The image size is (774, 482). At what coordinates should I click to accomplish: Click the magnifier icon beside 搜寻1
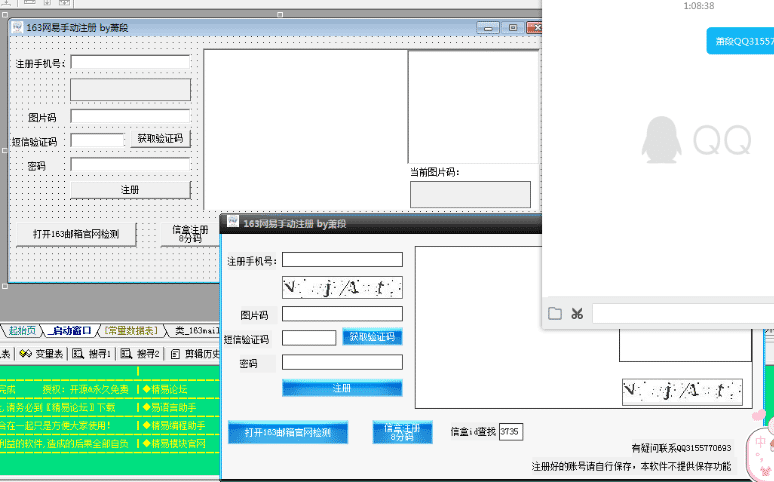click(x=78, y=354)
